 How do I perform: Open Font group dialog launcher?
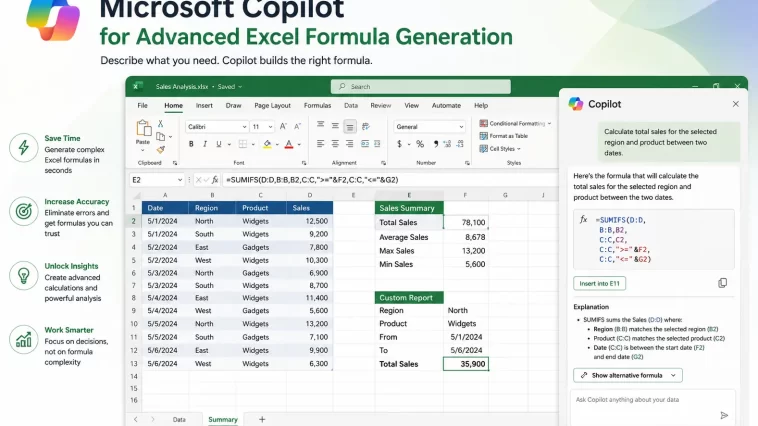(x=304, y=163)
